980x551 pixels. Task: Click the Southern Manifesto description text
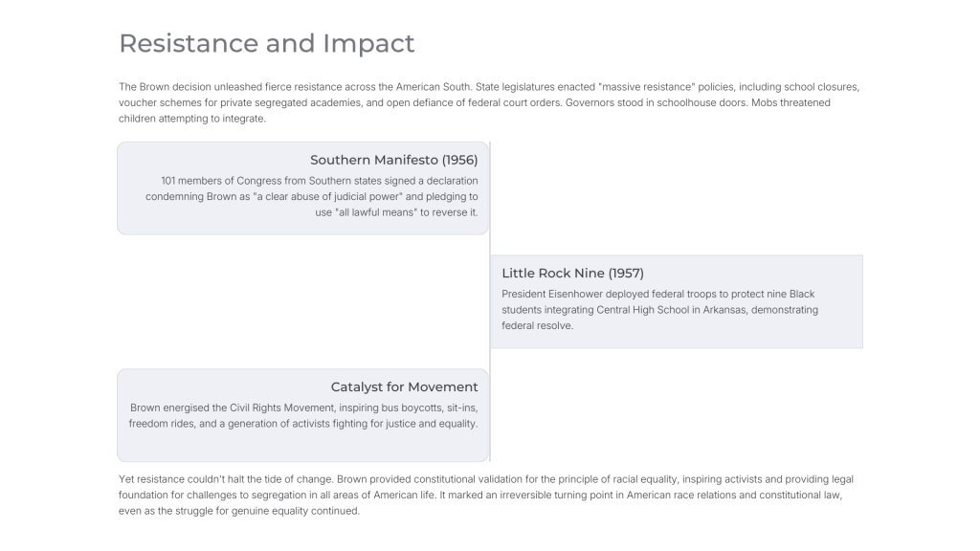311,196
